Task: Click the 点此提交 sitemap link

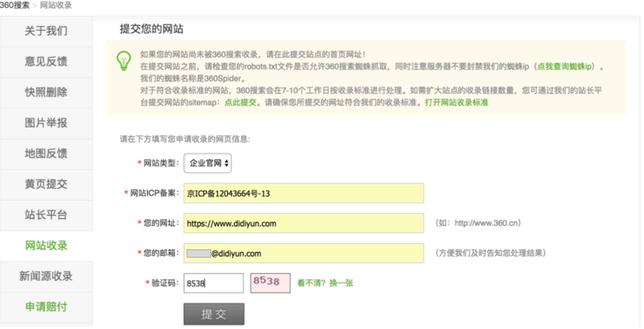Action: (240, 103)
